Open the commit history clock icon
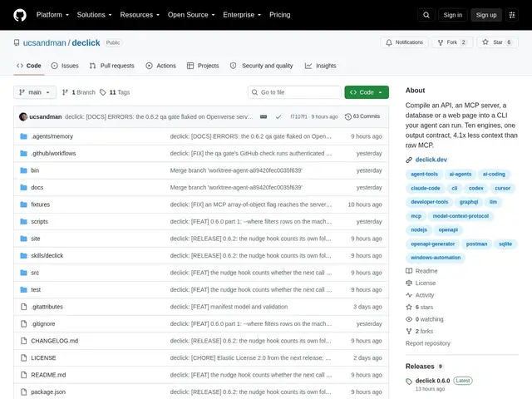The image size is (532, 399). [348, 116]
